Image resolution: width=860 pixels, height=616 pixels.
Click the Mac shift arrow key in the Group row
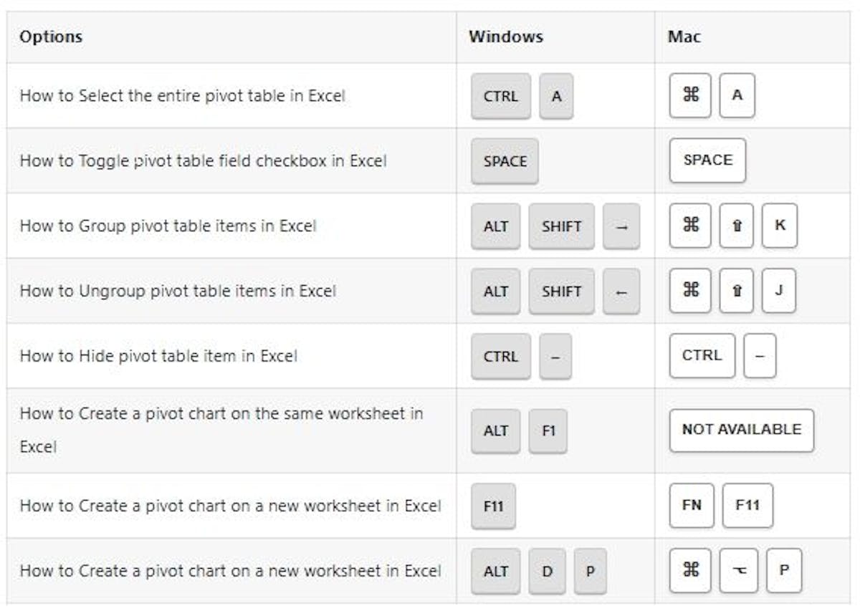click(x=736, y=226)
